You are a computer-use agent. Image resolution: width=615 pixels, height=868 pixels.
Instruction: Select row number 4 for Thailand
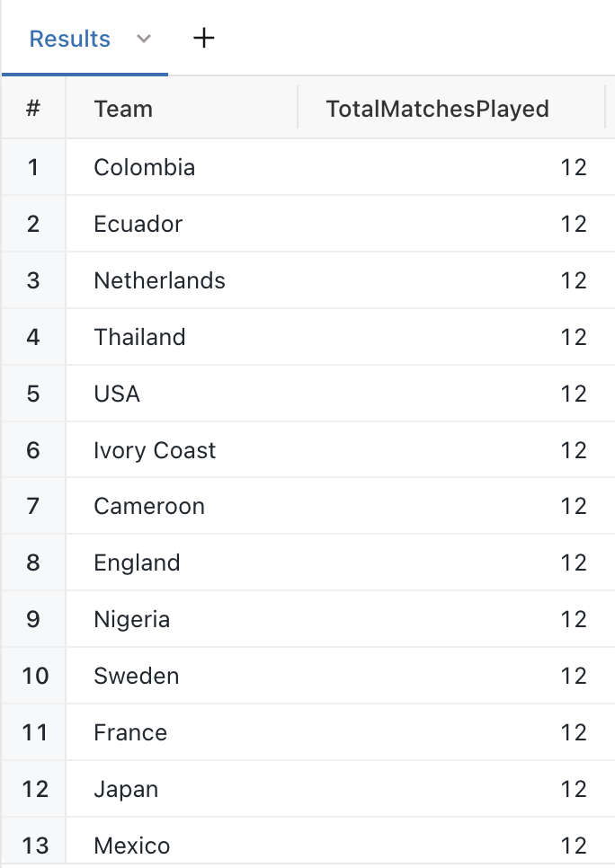33,337
